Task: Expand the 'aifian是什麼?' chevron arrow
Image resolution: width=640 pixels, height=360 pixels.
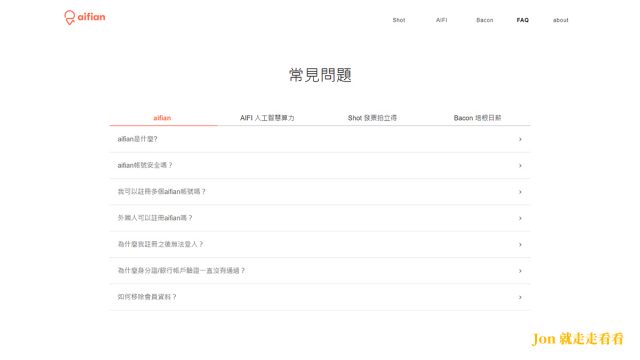Action: coord(520,139)
